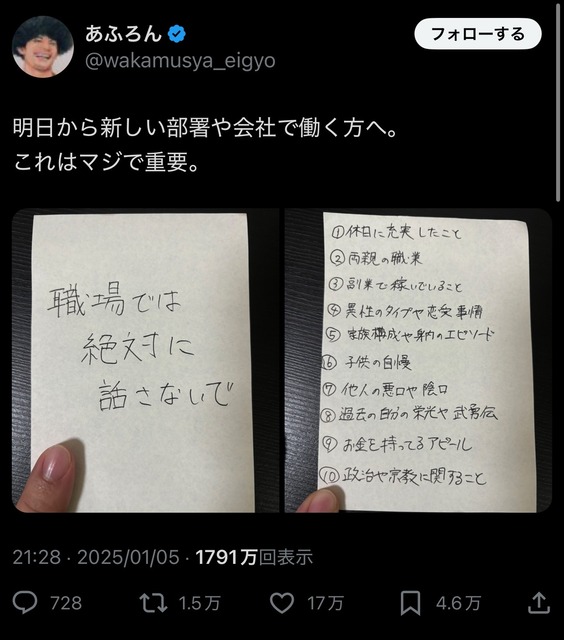
Task: Click the 1791万 view count
Action: 226,557
